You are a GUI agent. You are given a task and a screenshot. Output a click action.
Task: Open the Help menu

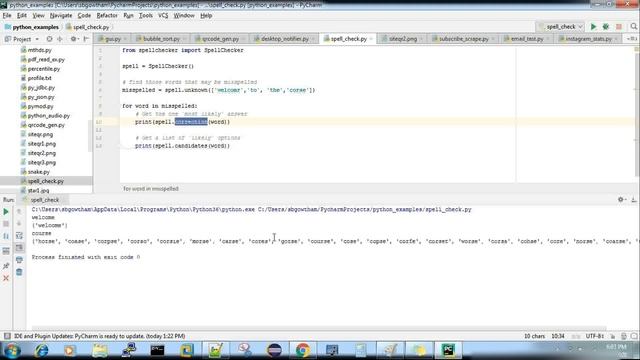(206, 16)
